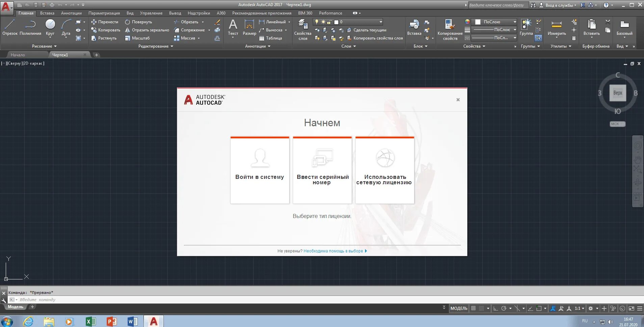
Task: Open Excel from the Windows taskbar
Action: click(x=91, y=321)
